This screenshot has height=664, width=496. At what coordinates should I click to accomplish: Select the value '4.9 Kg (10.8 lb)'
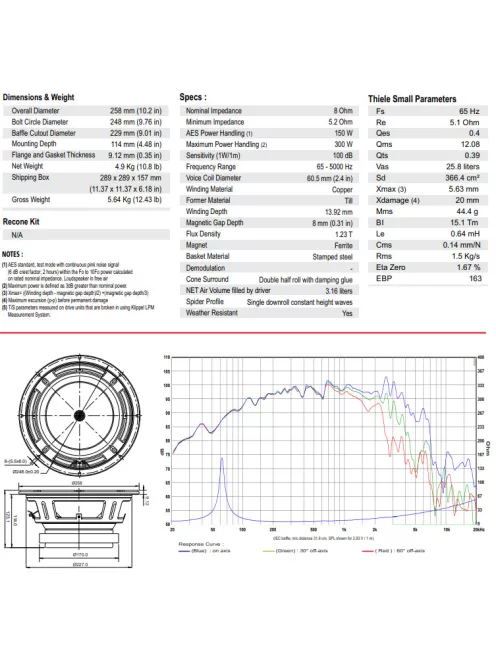tap(138, 166)
